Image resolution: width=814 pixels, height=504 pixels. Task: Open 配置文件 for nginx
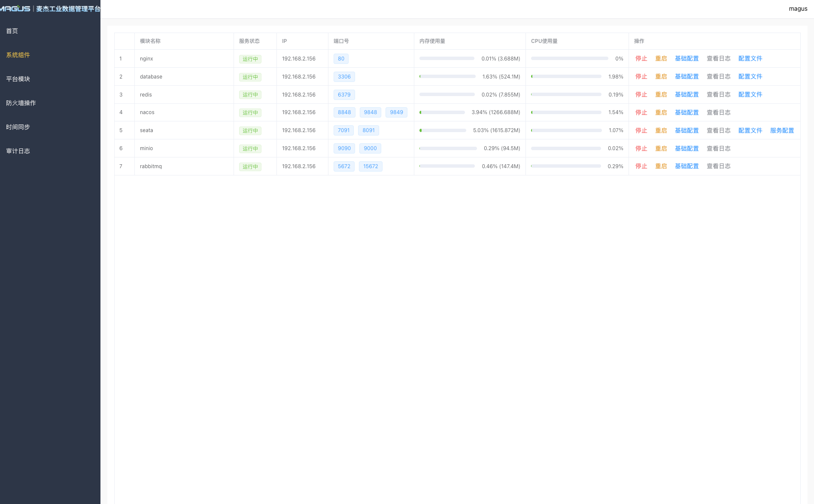(750, 59)
